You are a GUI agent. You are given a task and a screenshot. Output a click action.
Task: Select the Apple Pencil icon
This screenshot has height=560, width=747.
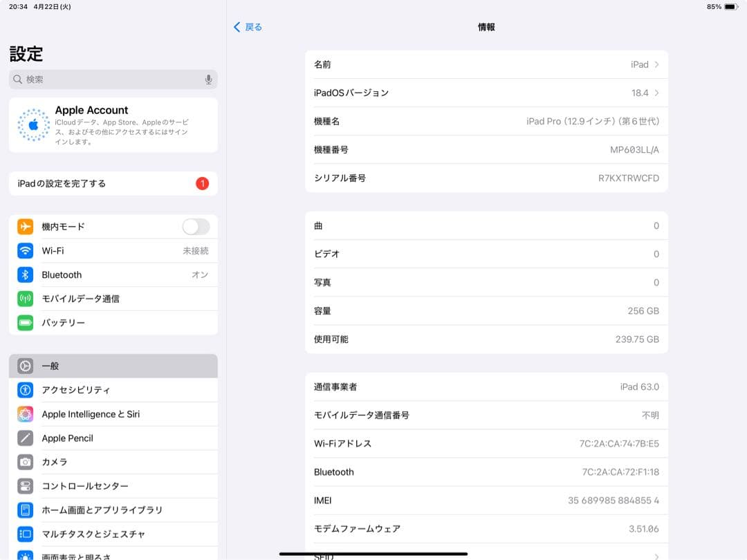coord(26,438)
